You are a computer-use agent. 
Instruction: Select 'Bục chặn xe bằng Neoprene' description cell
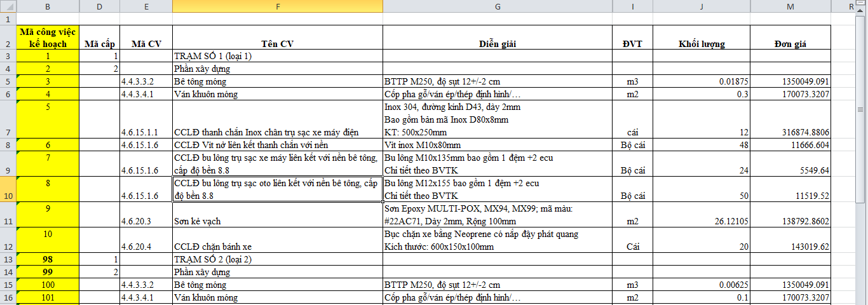click(498, 240)
